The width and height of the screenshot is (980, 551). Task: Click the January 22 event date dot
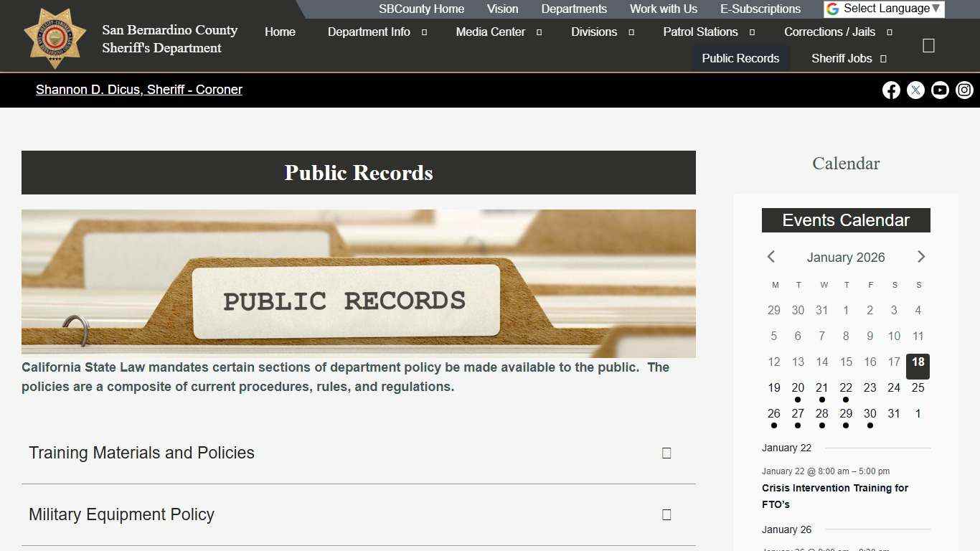[x=846, y=400]
